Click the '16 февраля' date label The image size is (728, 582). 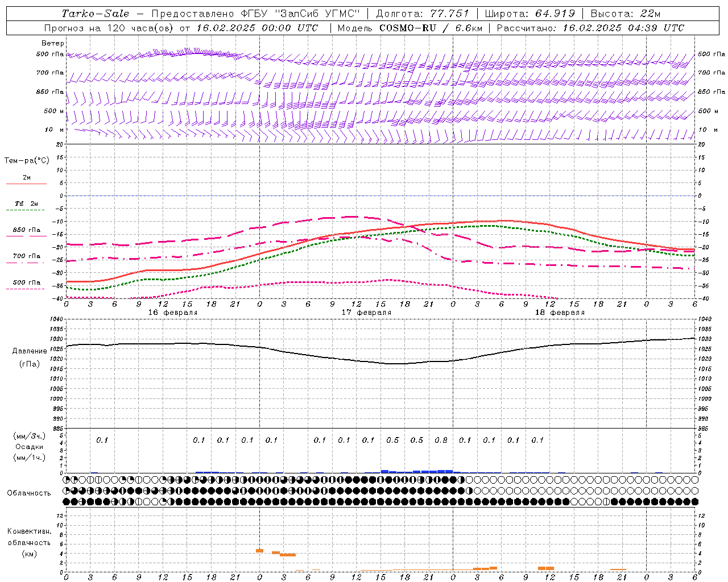click(x=173, y=313)
